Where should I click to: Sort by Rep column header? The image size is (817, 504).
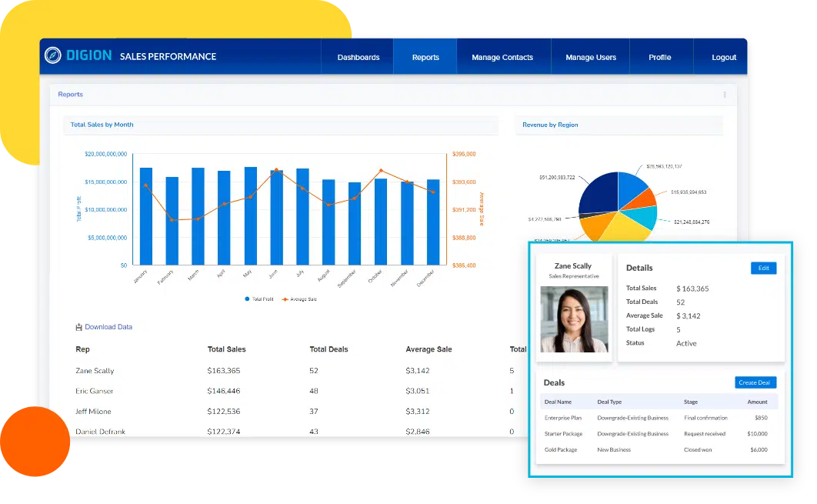[82, 349]
